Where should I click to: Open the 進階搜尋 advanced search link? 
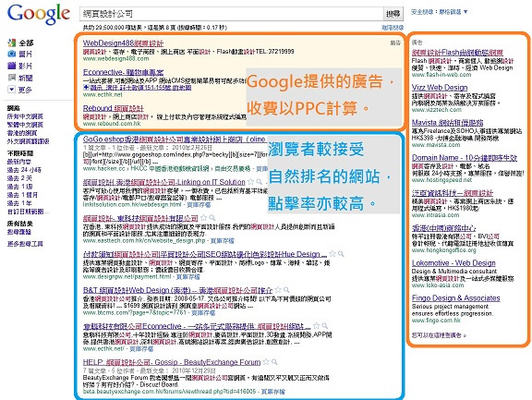click(393, 28)
